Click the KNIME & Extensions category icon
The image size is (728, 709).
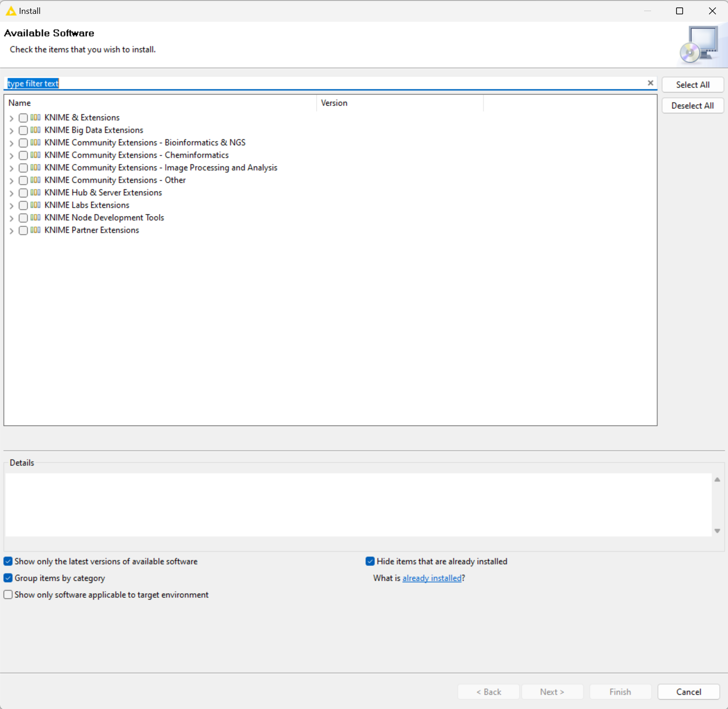tap(35, 118)
